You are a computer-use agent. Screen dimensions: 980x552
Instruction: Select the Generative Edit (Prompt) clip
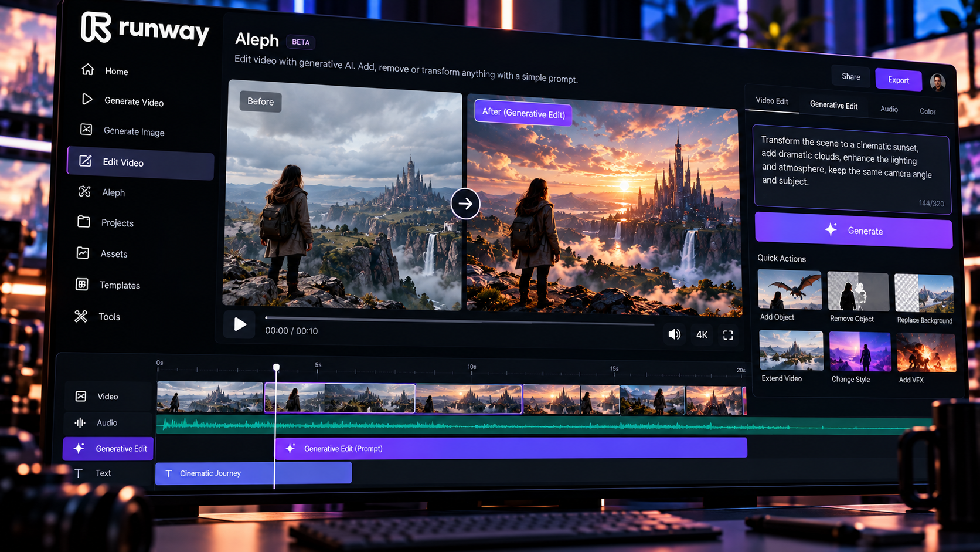(511, 448)
